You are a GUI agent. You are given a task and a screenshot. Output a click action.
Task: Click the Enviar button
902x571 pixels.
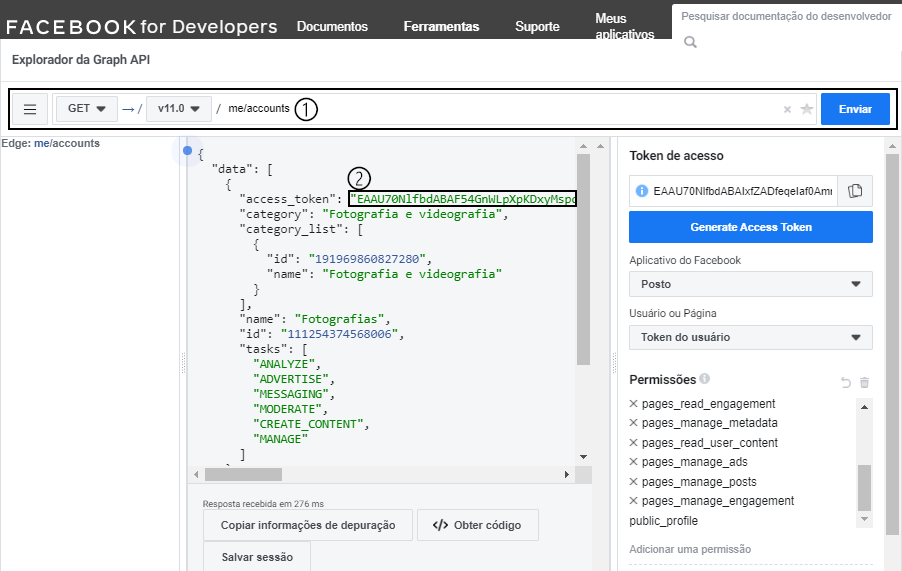pos(855,109)
